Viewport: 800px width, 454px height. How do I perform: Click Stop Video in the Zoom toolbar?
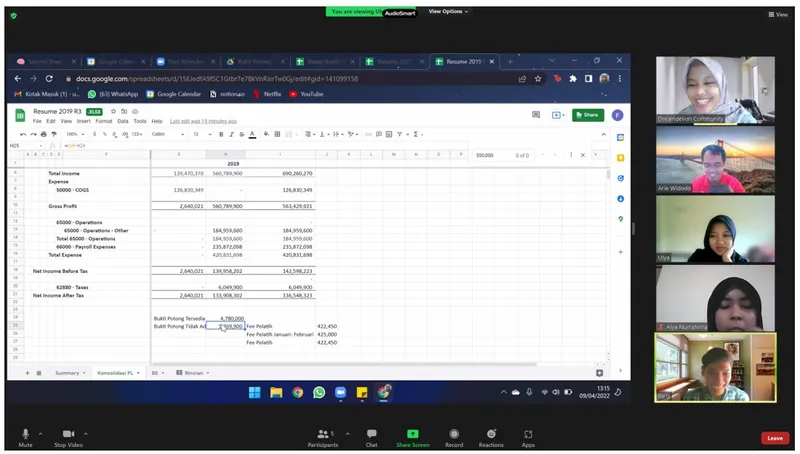tap(67, 435)
